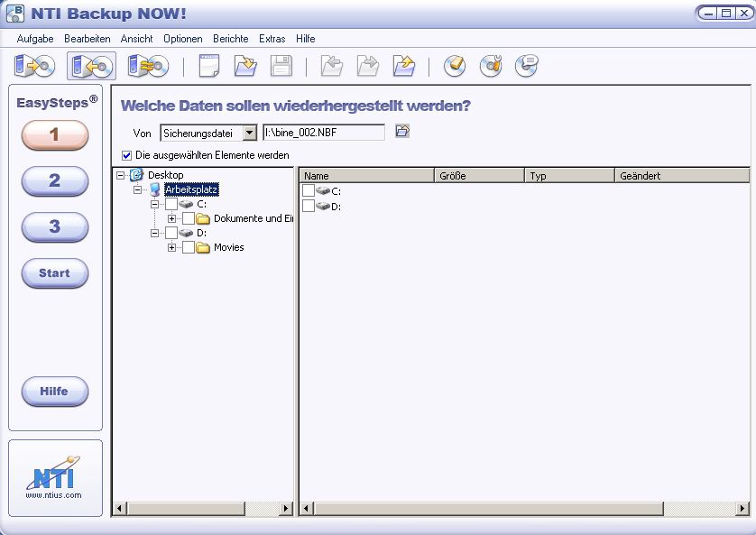Open the Aufgabe menu
The image size is (756, 535).
[x=35, y=39]
